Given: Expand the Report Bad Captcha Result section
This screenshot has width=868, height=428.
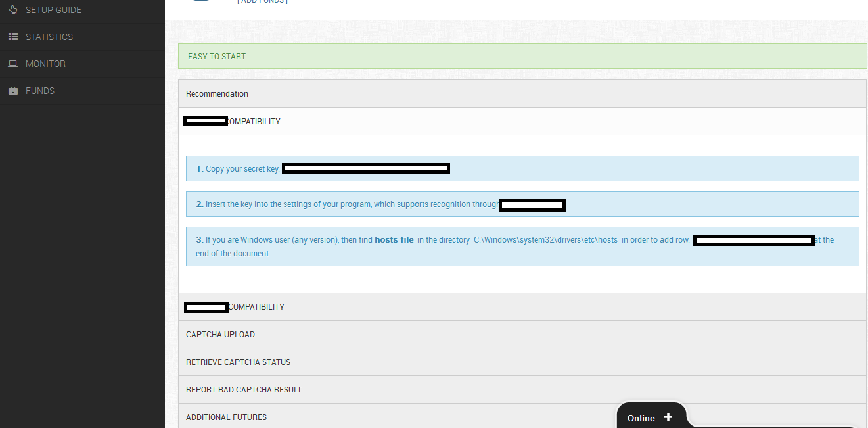Looking at the screenshot, I should pos(522,390).
